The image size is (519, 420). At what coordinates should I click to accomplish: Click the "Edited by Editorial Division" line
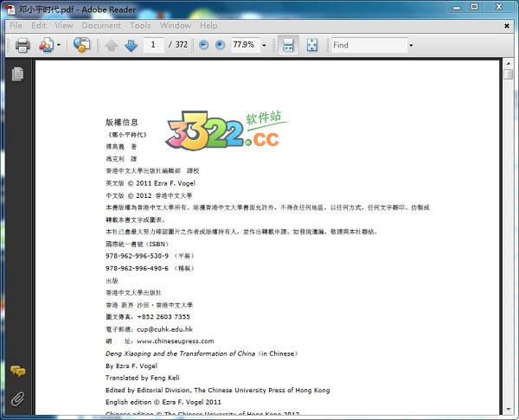[x=217, y=390]
